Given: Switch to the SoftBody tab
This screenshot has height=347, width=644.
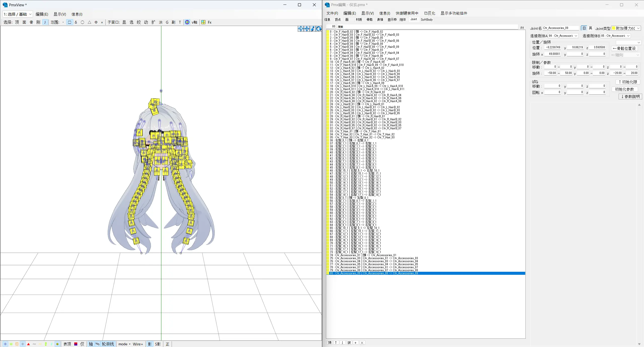Looking at the screenshot, I should coord(427,20).
